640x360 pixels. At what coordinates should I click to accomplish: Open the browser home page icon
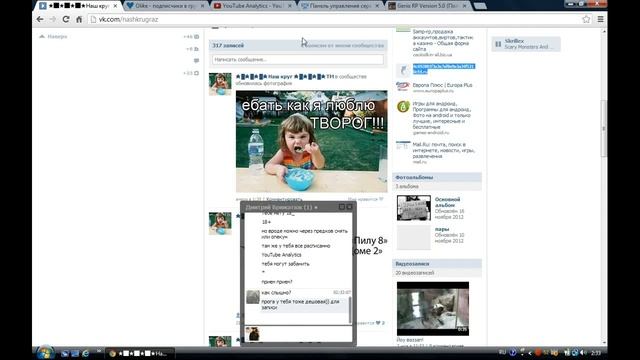pos(79,19)
